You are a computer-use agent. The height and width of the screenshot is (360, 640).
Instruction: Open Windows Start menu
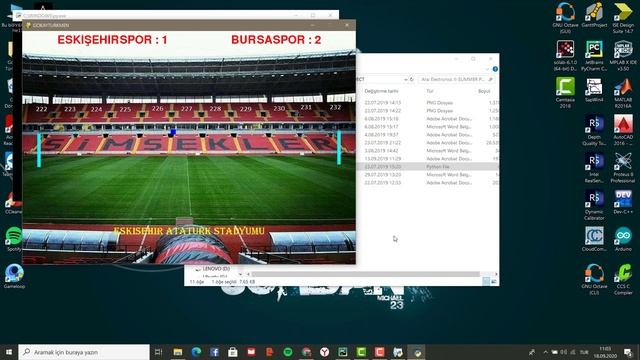9,352
